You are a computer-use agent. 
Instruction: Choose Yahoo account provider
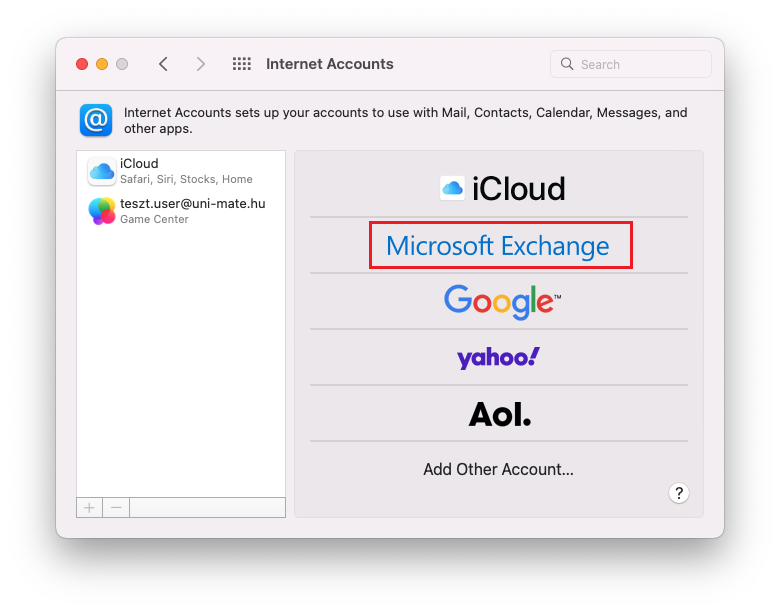click(x=498, y=358)
